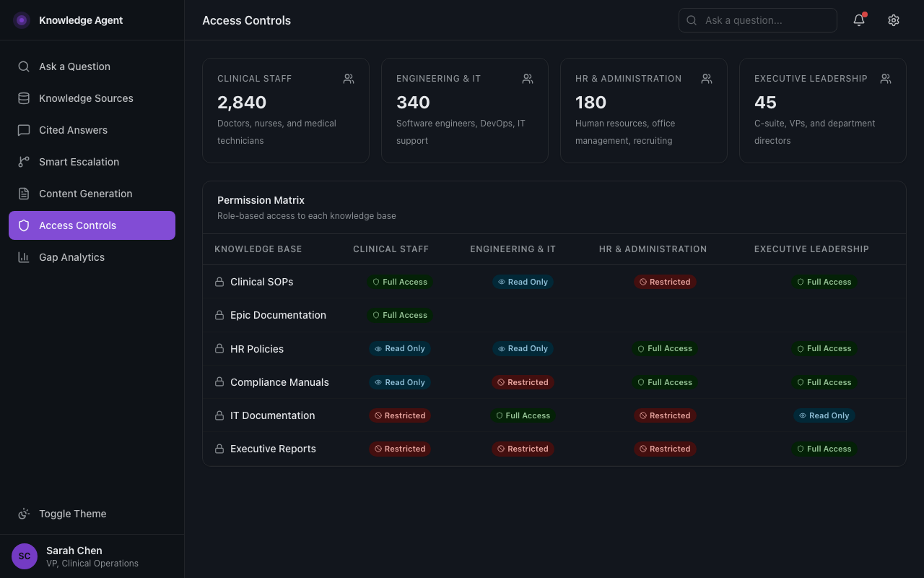
Task: Click the people icon on Executive Leadership card
Action: (x=886, y=78)
